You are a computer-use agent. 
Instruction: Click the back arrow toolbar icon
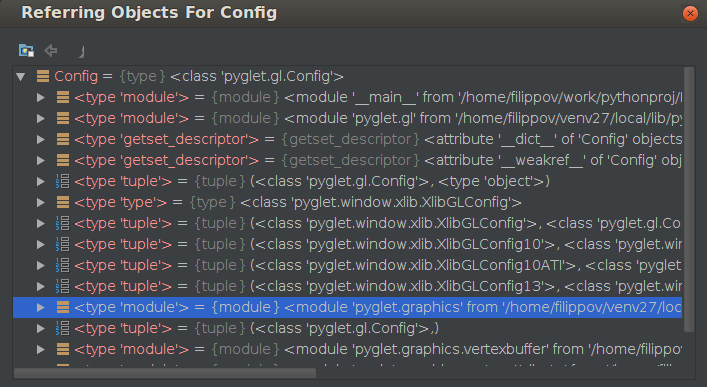(x=50, y=51)
